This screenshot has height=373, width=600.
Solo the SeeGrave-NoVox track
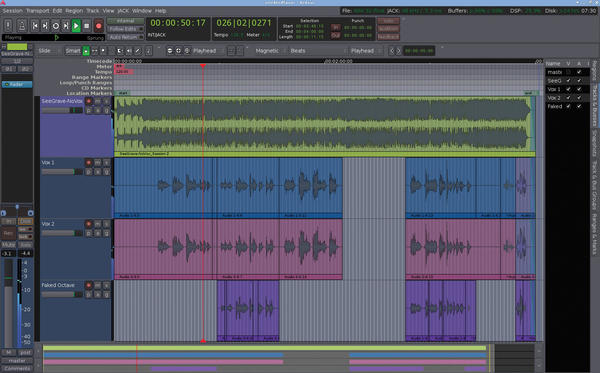tap(106, 101)
